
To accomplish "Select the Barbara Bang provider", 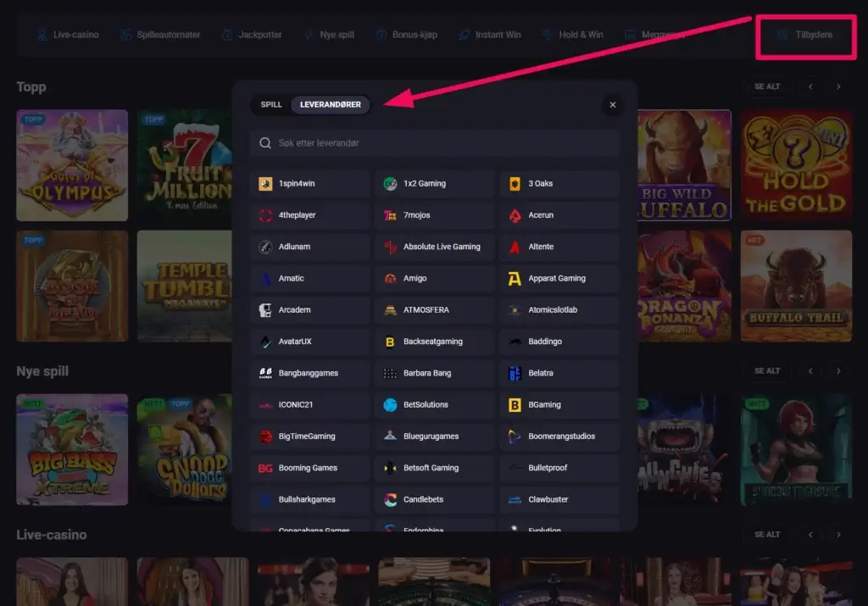I will (435, 373).
